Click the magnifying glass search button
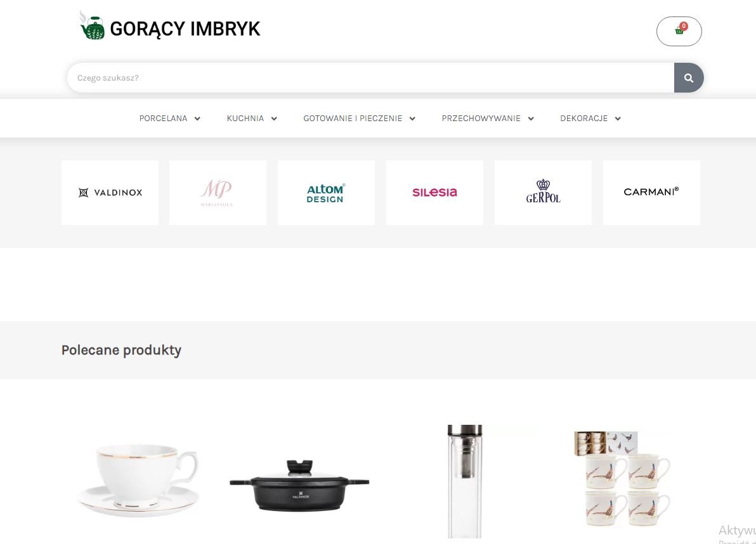Screen dimensions: 756x544 689,77
